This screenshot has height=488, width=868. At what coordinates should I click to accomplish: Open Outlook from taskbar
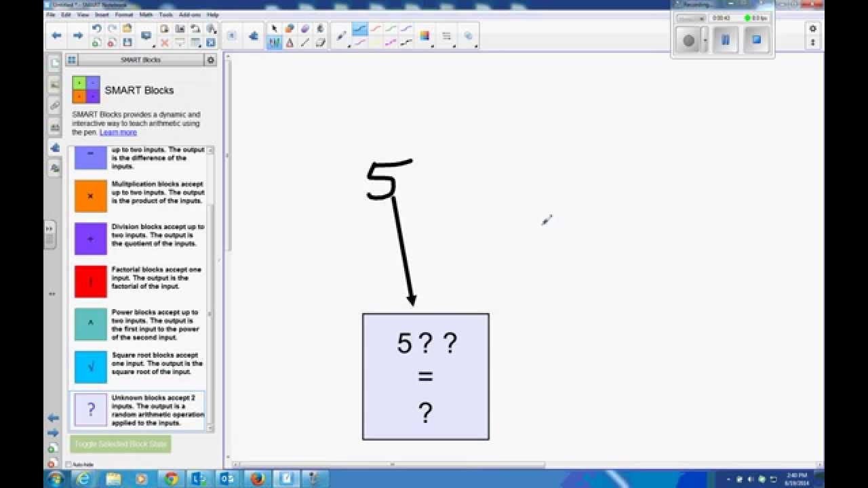(x=229, y=479)
